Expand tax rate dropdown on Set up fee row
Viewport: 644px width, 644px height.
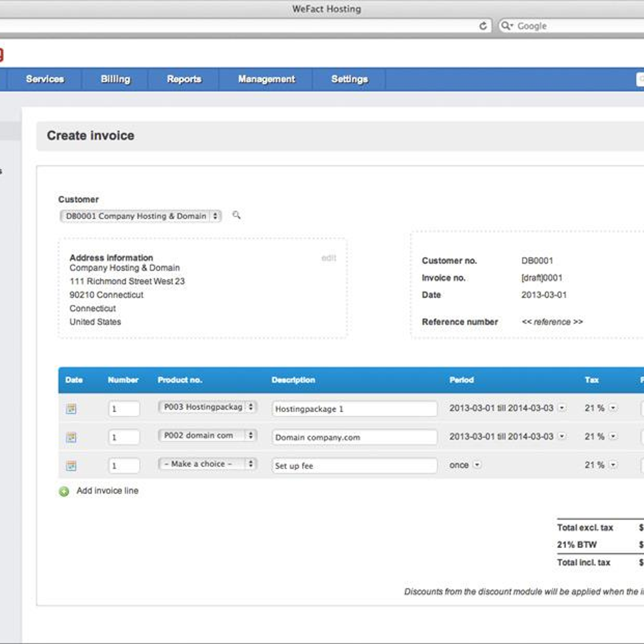[x=613, y=465]
